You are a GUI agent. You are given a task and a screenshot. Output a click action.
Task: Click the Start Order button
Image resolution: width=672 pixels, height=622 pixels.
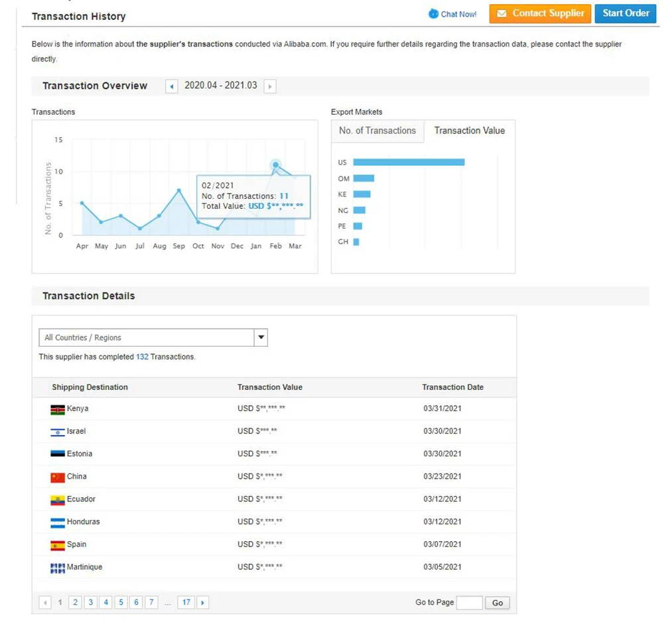[x=626, y=14]
